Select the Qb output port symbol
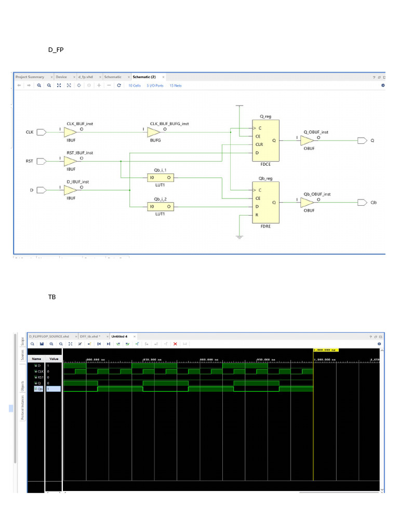The height and width of the screenshot is (532, 399). pyautogui.click(x=362, y=203)
